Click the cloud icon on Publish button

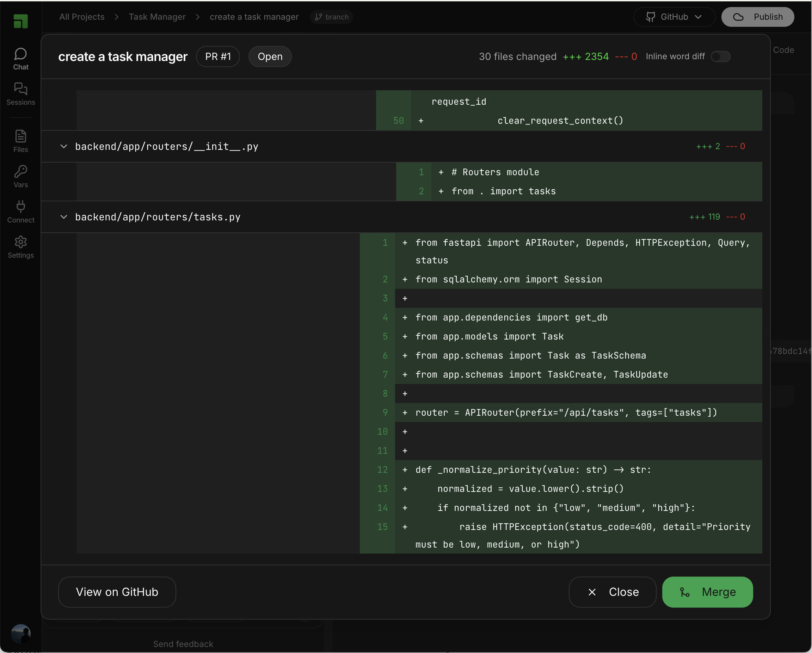point(738,17)
